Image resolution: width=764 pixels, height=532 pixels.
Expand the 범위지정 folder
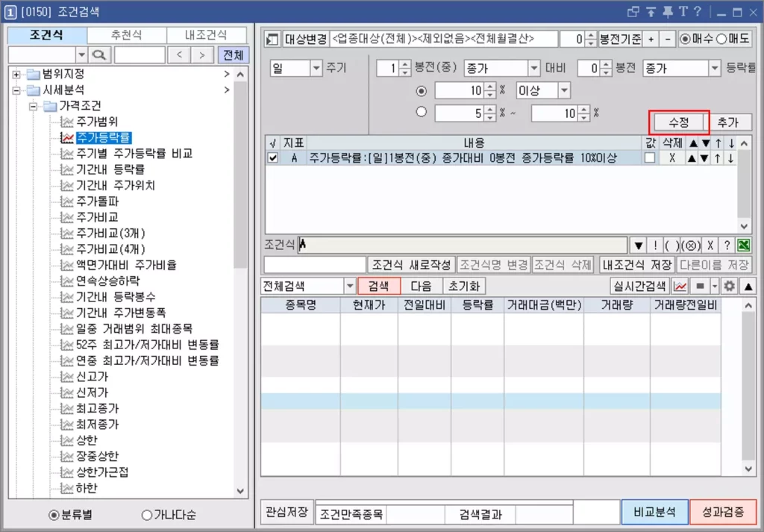click(16, 75)
